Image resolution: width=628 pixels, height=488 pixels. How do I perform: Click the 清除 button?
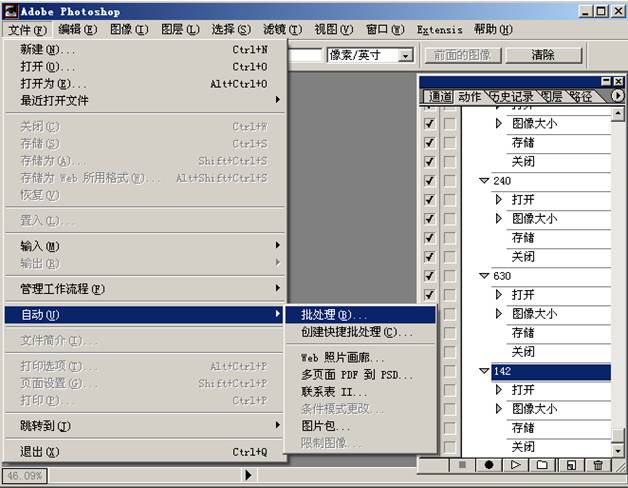543,55
